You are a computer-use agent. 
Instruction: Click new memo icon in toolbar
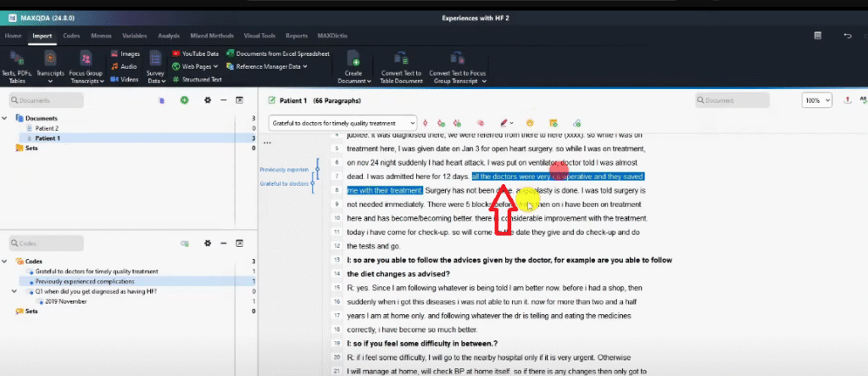[553, 122]
